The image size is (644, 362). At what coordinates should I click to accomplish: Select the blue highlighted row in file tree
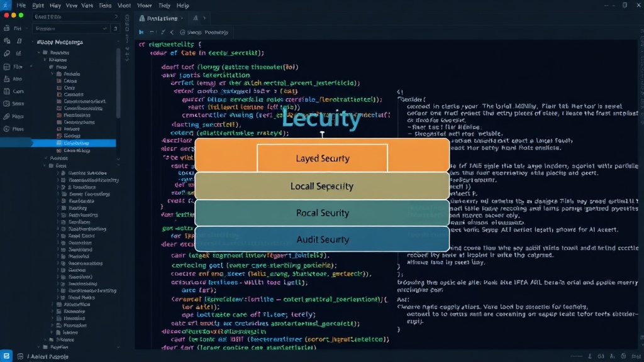point(73,143)
